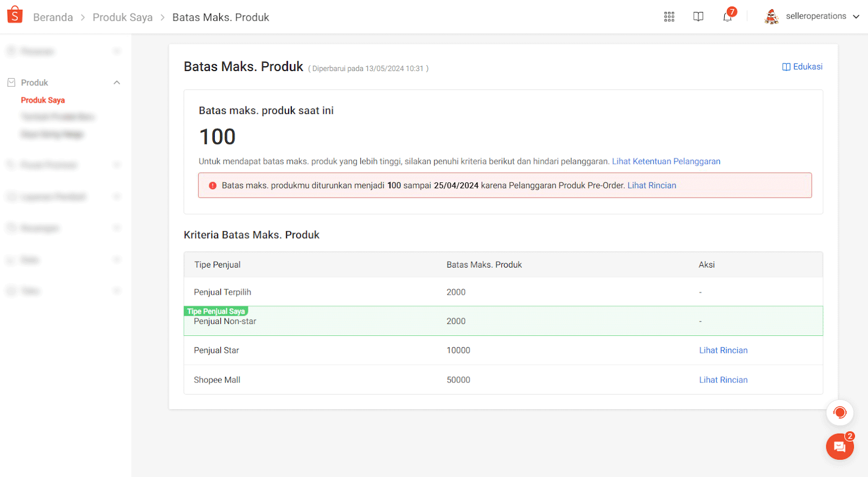The width and height of the screenshot is (868, 477).
Task: Click the red support assistant icon
Action: (839, 413)
